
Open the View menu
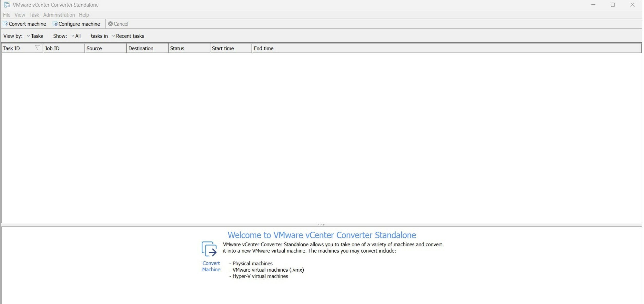[20, 15]
